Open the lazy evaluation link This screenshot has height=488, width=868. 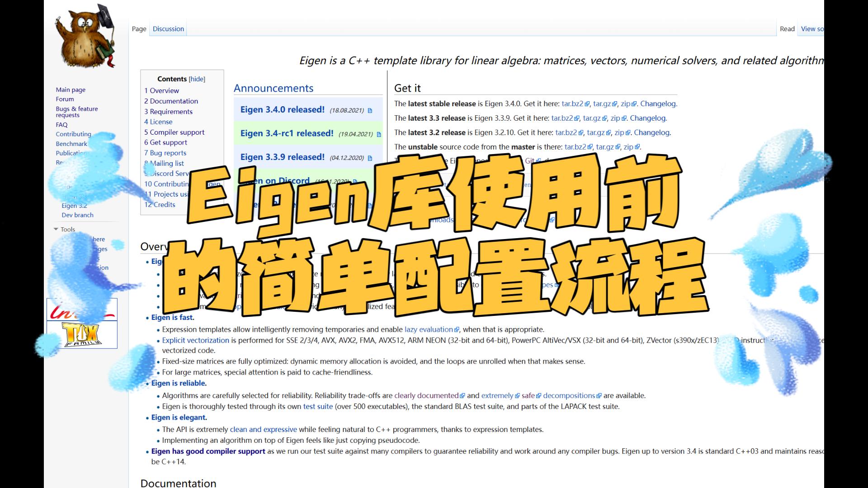(432, 330)
